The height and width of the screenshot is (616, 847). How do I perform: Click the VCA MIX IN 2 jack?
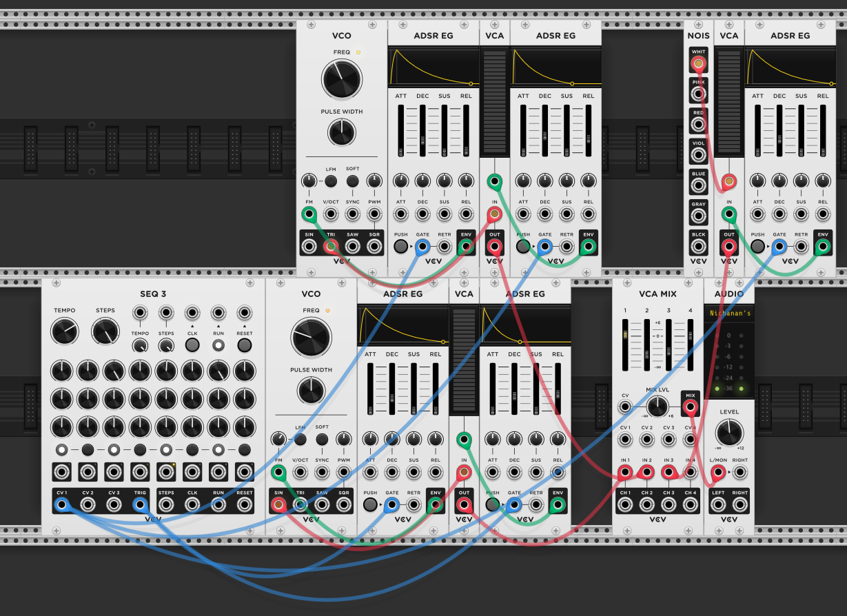pyautogui.click(x=646, y=473)
